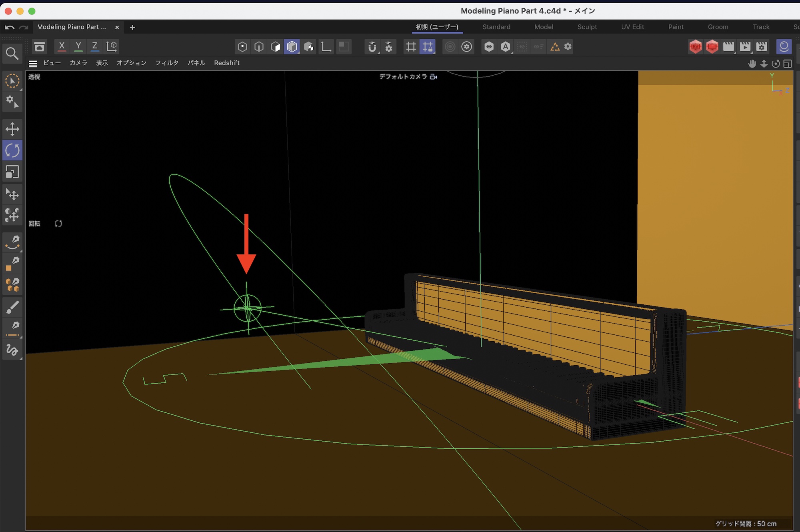Switch to the Sculpt layout tab
The height and width of the screenshot is (532, 800).
click(587, 27)
